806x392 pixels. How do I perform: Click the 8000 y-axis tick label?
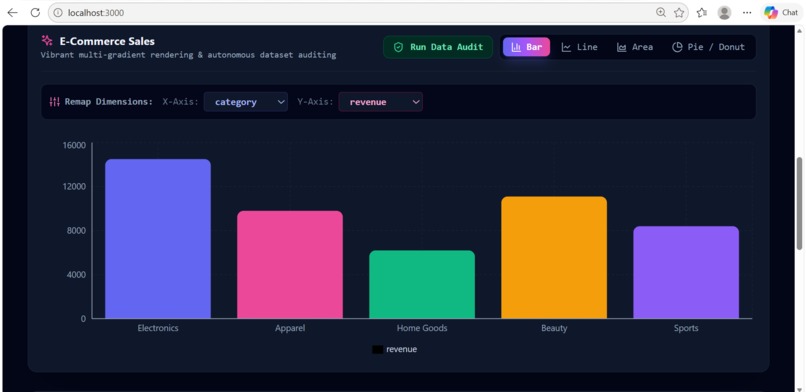tap(76, 231)
